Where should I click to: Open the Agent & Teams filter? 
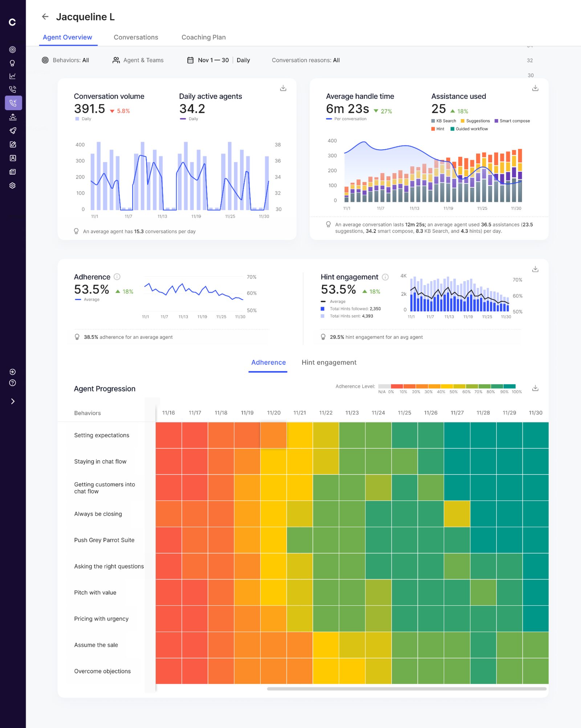(138, 60)
